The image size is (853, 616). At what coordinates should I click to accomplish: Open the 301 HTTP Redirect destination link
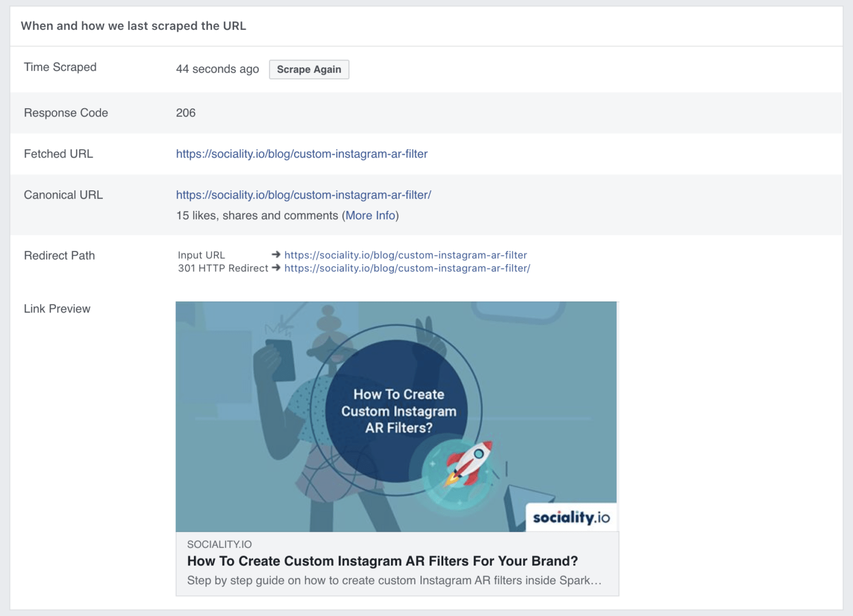click(x=407, y=268)
